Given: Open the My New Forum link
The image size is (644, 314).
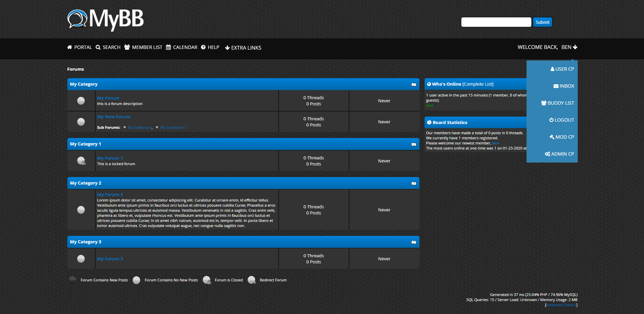Looking at the screenshot, I should point(114,117).
